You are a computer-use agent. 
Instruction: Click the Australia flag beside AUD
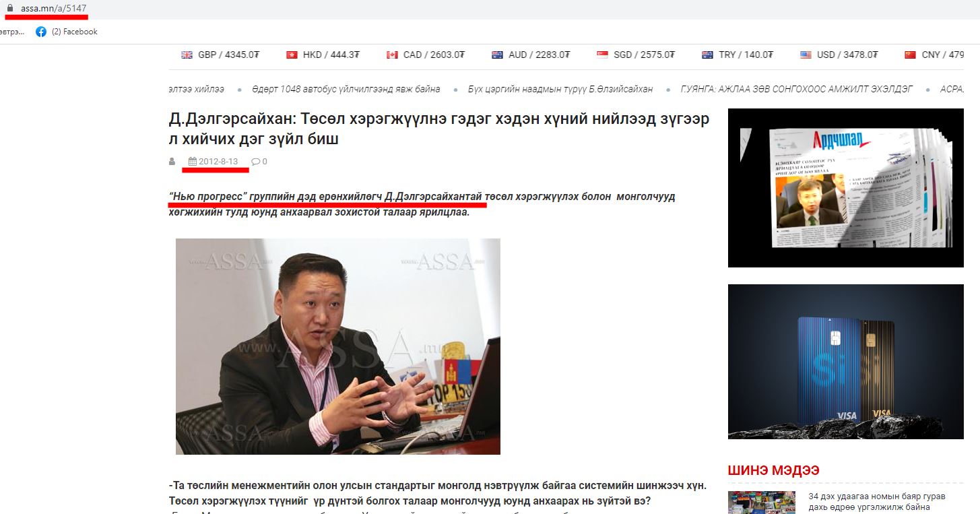point(498,55)
